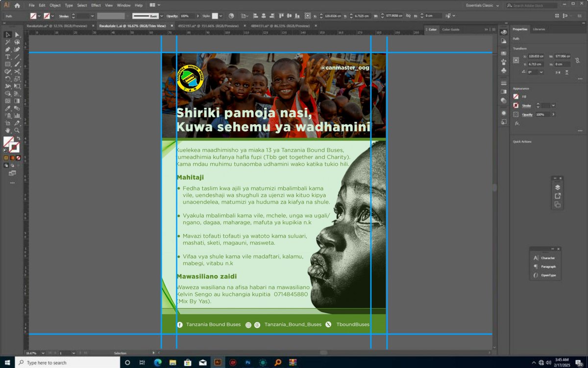Image resolution: width=588 pixels, height=368 pixels.
Task: Open the Window menu
Action: 123,5
